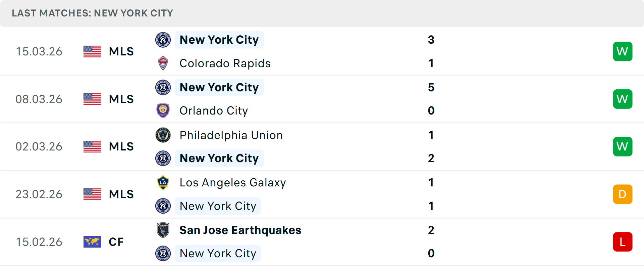The width and height of the screenshot is (644, 266).
Task: Click the red L loss badge
Action: tap(623, 242)
